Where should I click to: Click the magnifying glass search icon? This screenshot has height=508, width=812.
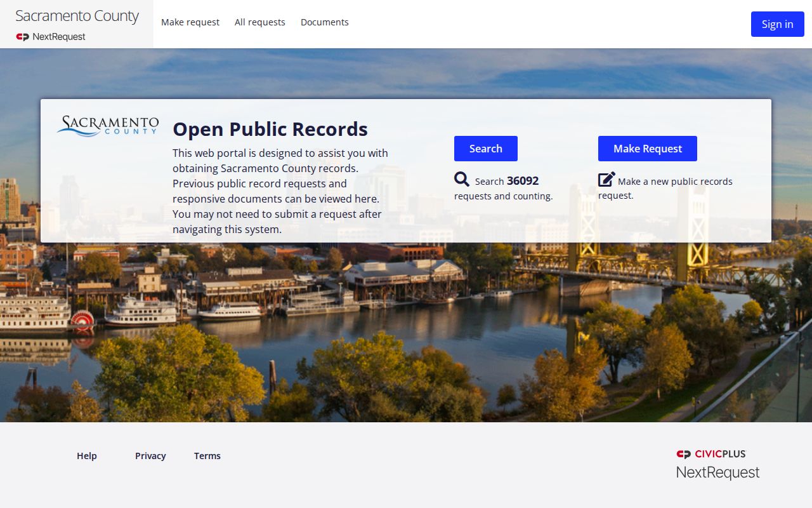click(462, 180)
